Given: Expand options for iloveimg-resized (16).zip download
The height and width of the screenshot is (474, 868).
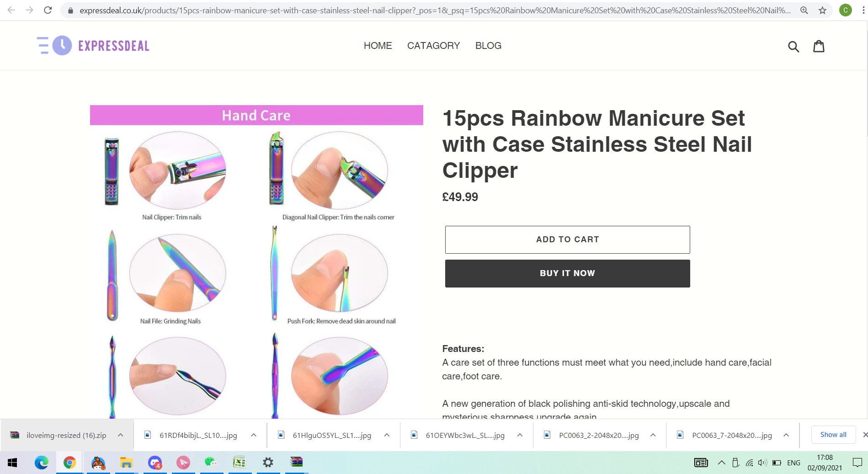Looking at the screenshot, I should [121, 435].
